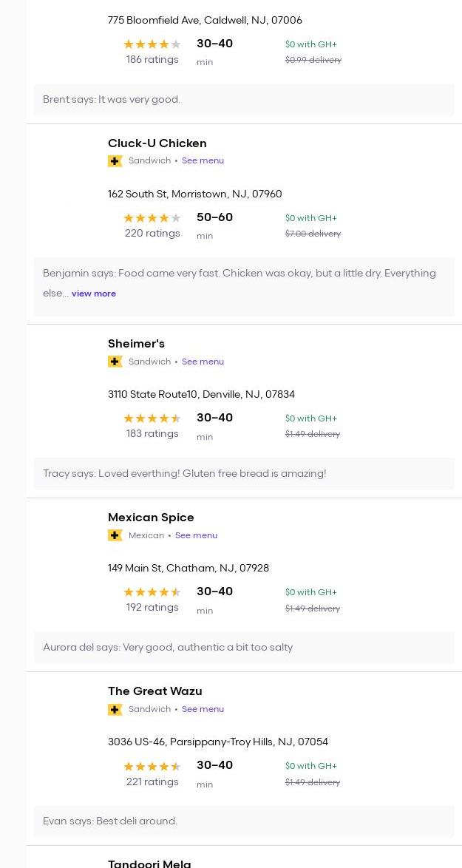Open the Cluck-U Chicken restaurant page
Screen dimensions: 462x868
click(x=157, y=143)
